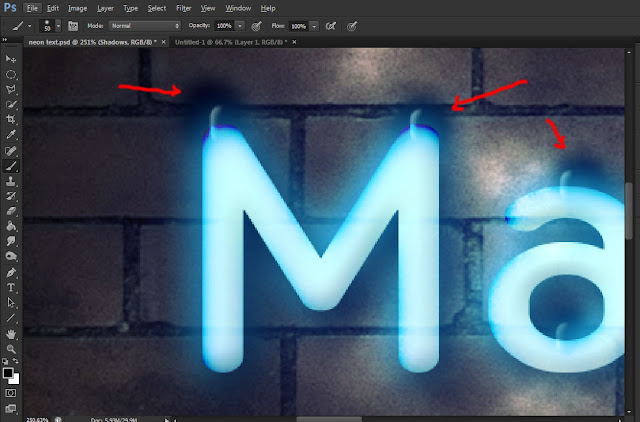
Task: Click the Opacity 100% value field
Action: (224, 26)
